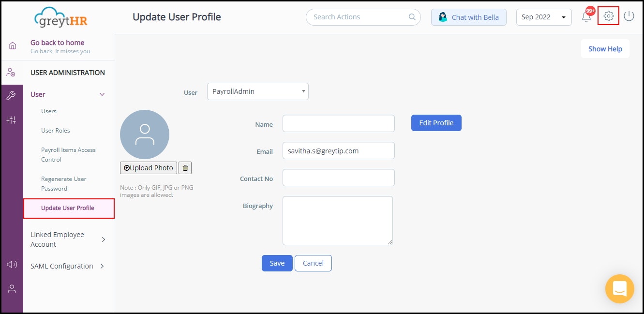The image size is (644, 314).
Task: Select User Roles menu item
Action: click(x=55, y=131)
